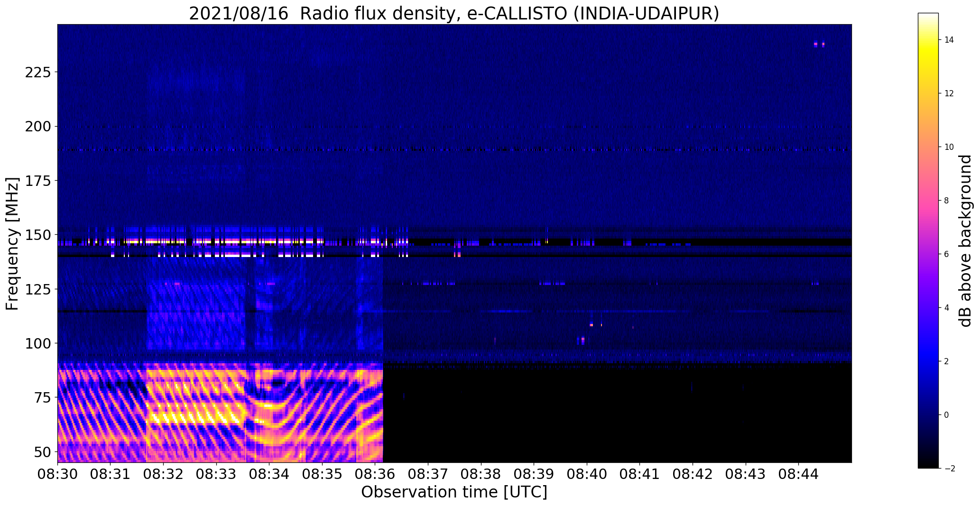Click the 08:30 time tick label
The height and width of the screenshot is (506, 980).
[x=57, y=474]
